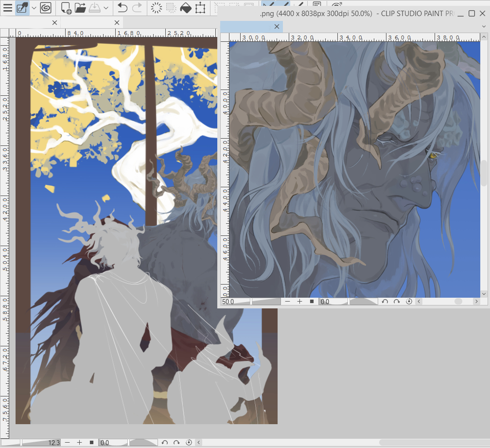Close the second canvas tab
Screen dimensions: 490x448
pyautogui.click(x=117, y=22)
